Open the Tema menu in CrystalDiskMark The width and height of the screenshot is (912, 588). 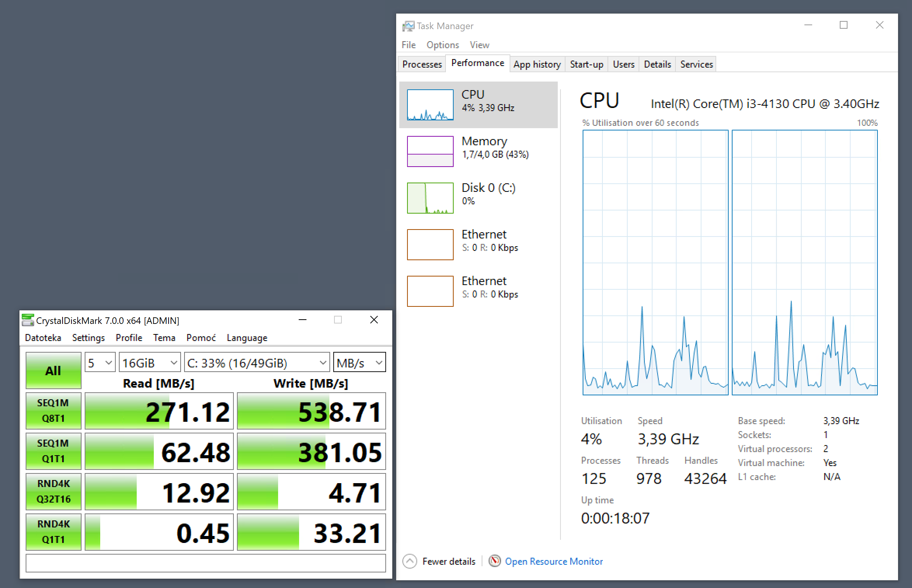tap(164, 337)
